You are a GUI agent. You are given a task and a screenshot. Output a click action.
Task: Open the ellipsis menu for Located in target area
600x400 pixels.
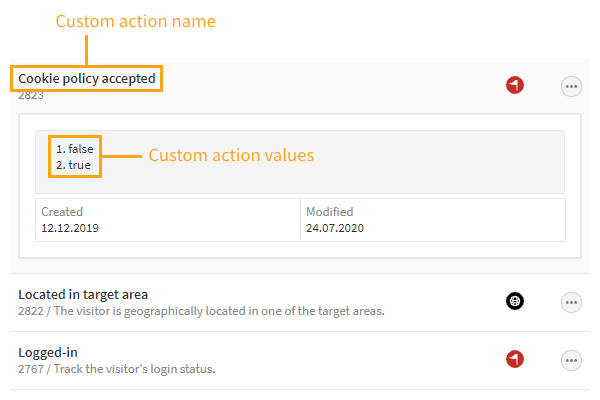coord(571,302)
